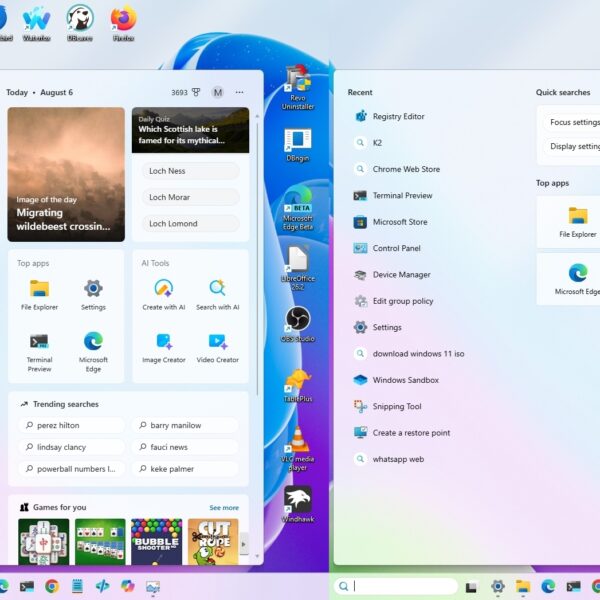Open Control Panel from Recent list

click(x=387, y=248)
